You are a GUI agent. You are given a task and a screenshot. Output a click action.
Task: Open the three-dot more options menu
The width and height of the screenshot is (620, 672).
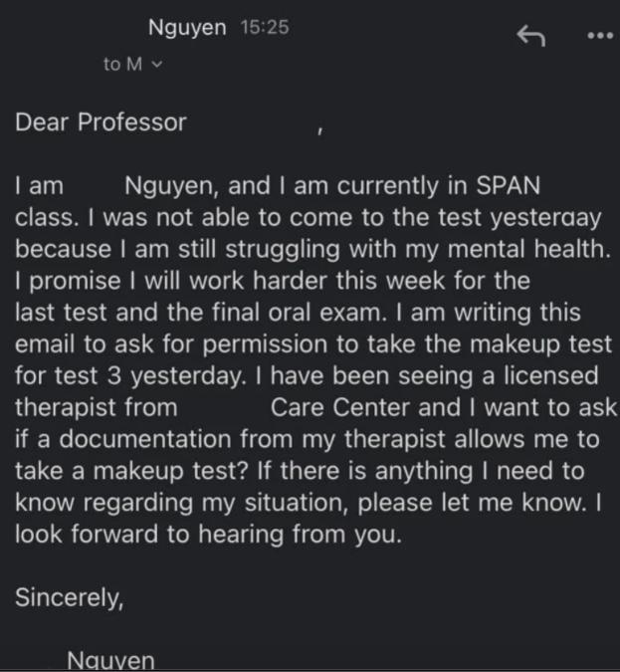pos(600,35)
